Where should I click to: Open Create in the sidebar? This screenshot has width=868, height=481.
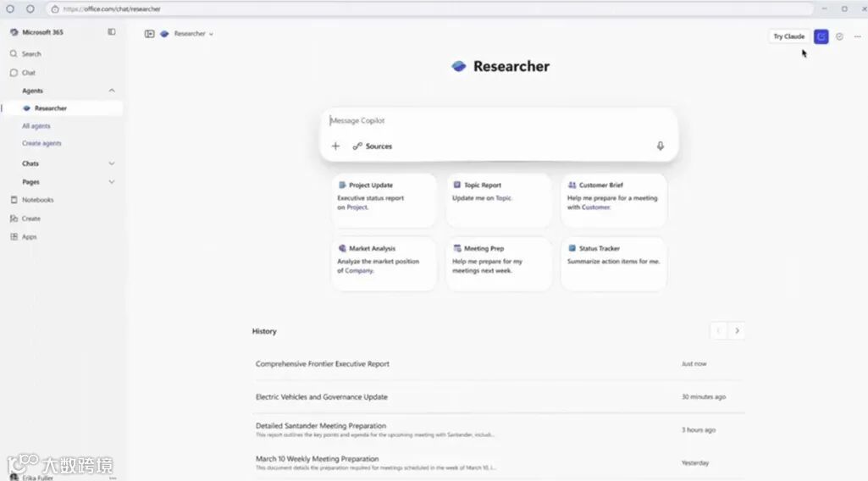point(25,218)
